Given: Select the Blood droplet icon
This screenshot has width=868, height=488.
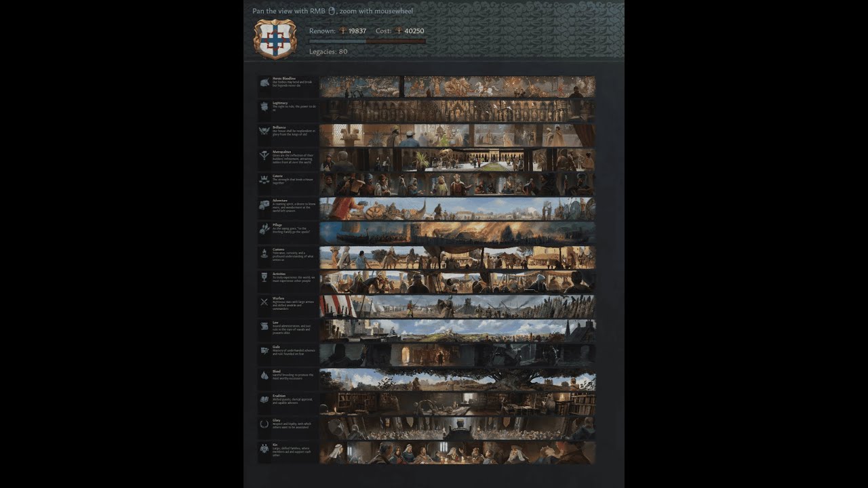Looking at the screenshot, I should [x=264, y=375].
